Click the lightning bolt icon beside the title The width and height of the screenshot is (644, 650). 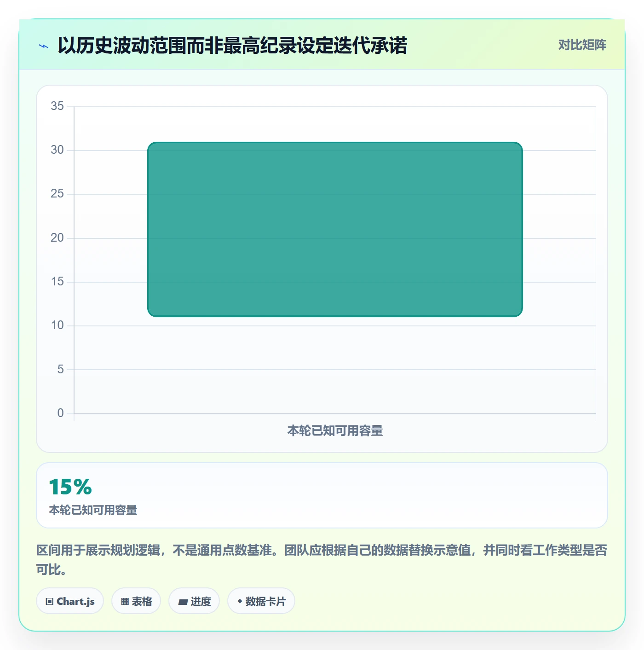(44, 46)
